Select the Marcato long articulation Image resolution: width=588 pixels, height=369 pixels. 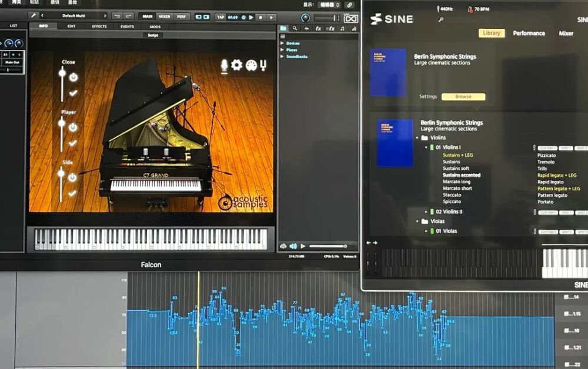tap(456, 182)
